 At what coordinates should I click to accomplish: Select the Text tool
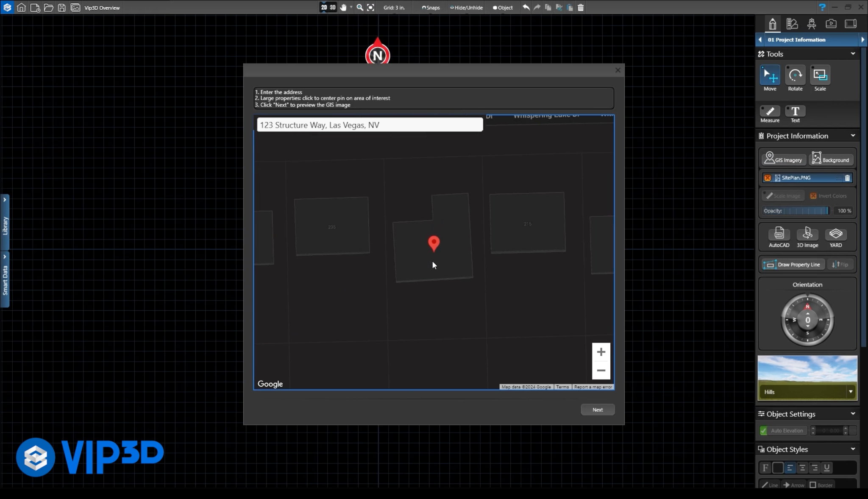point(795,114)
